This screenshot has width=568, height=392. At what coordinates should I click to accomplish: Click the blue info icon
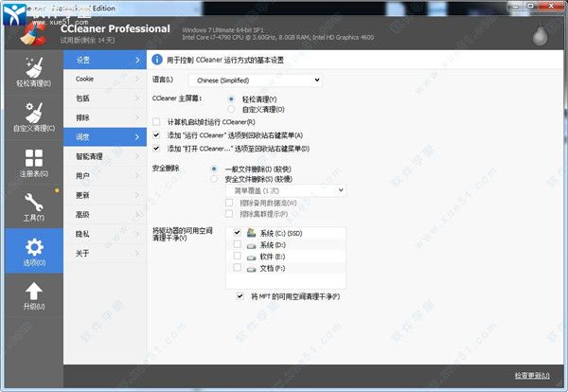(x=157, y=60)
